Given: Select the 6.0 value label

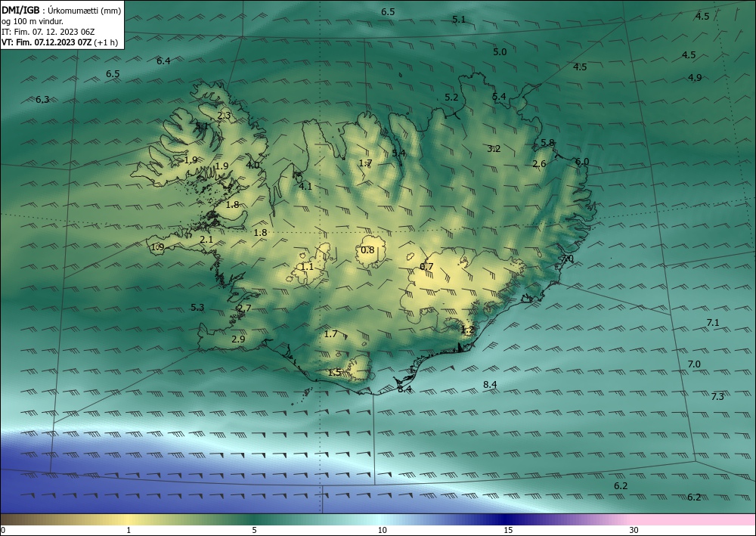Looking at the screenshot, I should 582,162.
